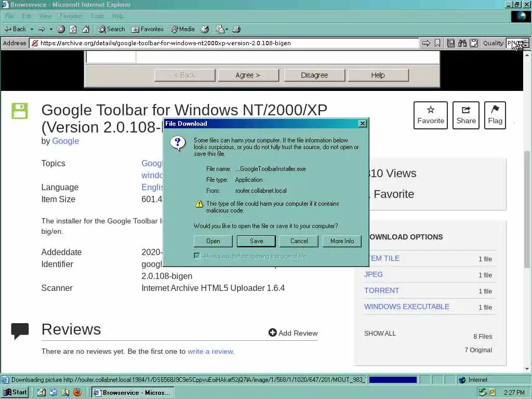The height and width of the screenshot is (399, 532).
Task: Go to the Home page icon
Action: (86, 29)
